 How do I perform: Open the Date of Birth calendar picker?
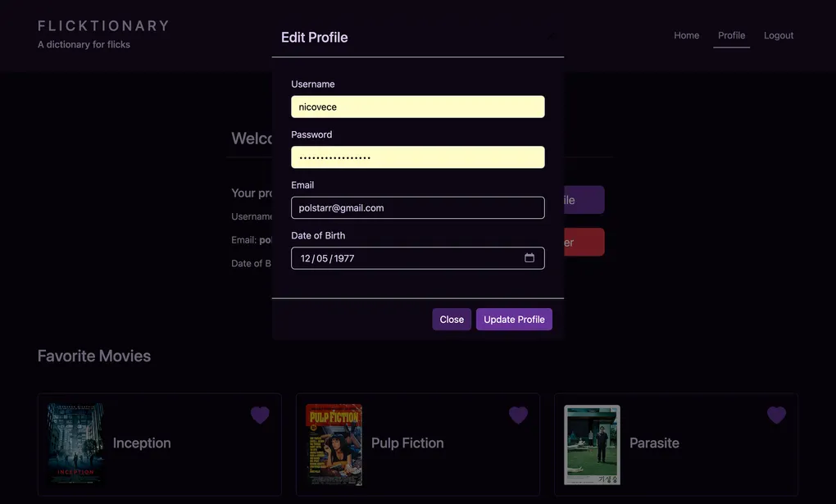pyautogui.click(x=528, y=257)
